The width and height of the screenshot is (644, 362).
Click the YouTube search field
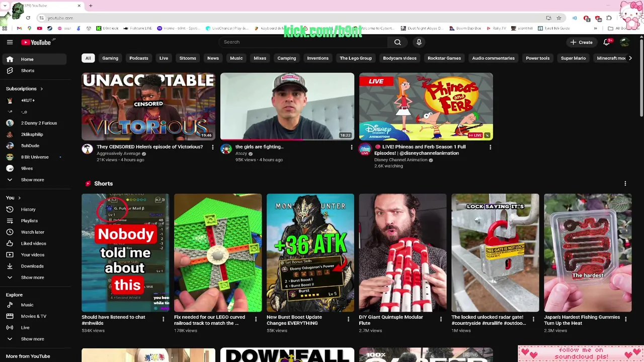(303, 42)
